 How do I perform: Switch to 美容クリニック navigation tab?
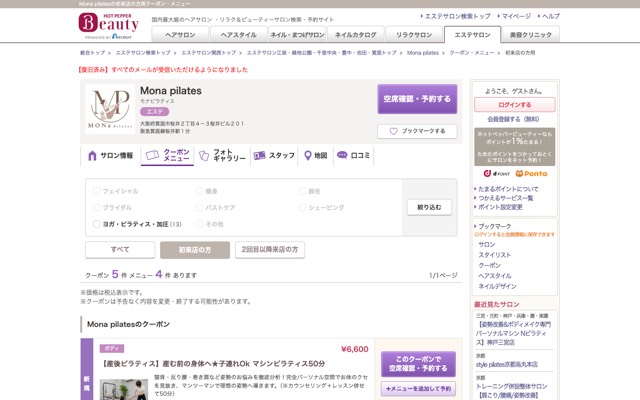click(x=531, y=35)
